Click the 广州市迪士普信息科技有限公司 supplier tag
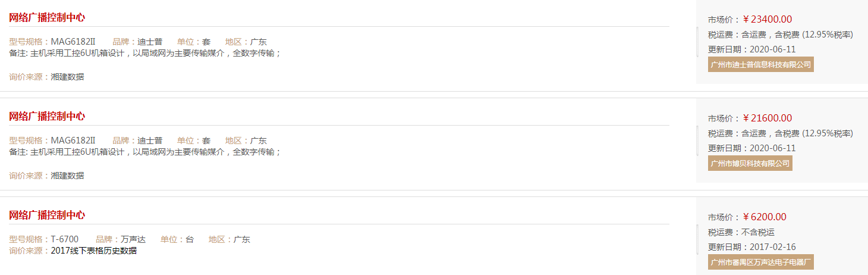The image size is (868, 275). tap(760, 64)
